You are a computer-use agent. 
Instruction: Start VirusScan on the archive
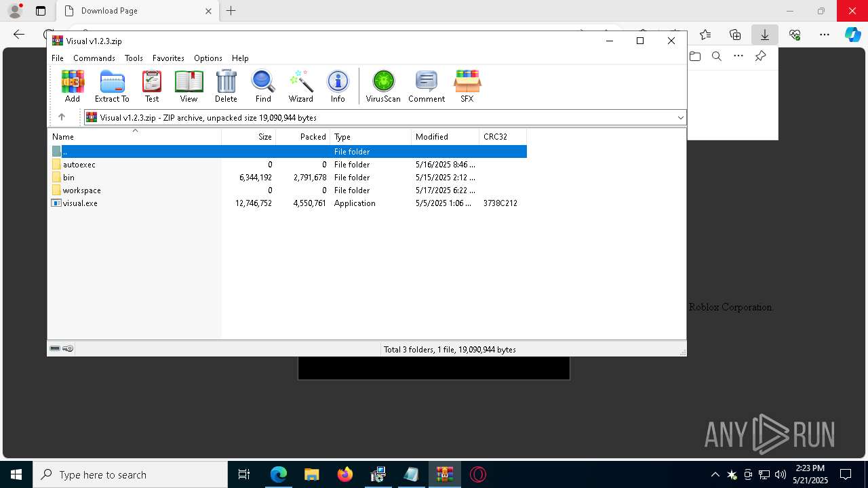[383, 86]
